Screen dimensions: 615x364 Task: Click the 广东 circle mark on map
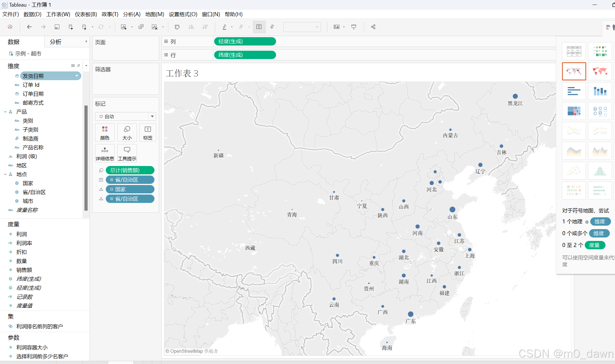[x=410, y=314]
